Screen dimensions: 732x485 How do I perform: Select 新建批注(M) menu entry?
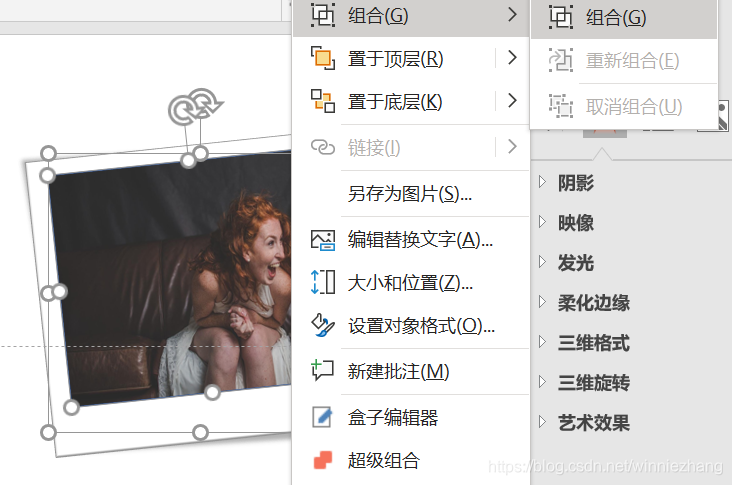coord(411,372)
